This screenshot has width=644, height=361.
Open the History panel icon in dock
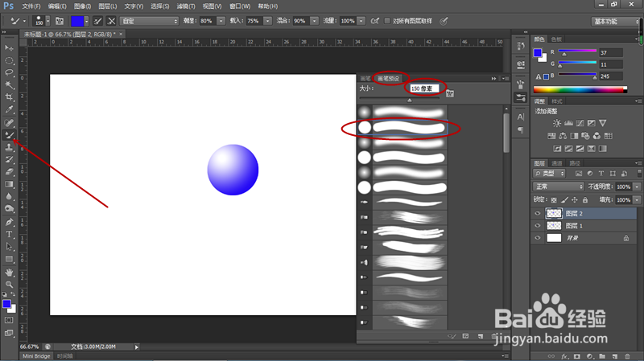(521, 46)
